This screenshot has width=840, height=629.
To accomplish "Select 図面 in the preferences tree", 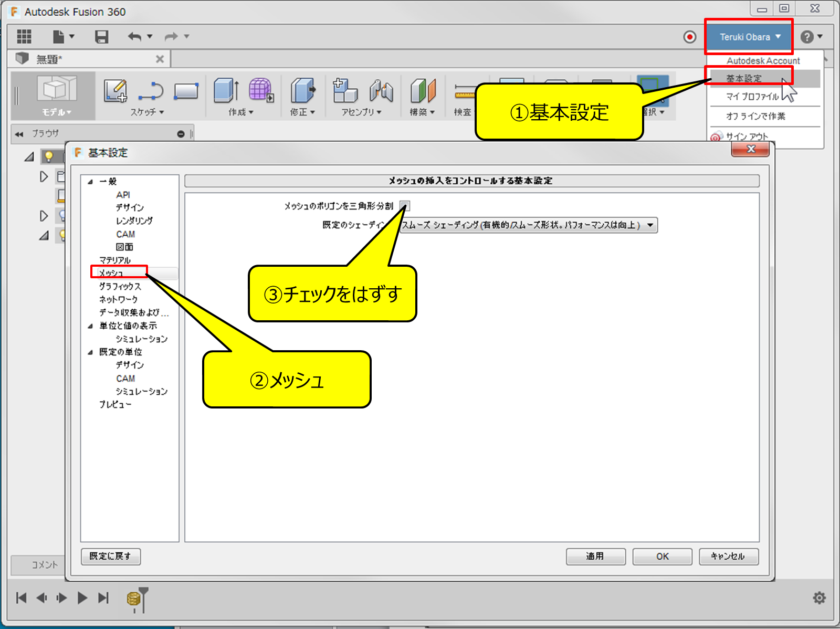I will point(124,247).
